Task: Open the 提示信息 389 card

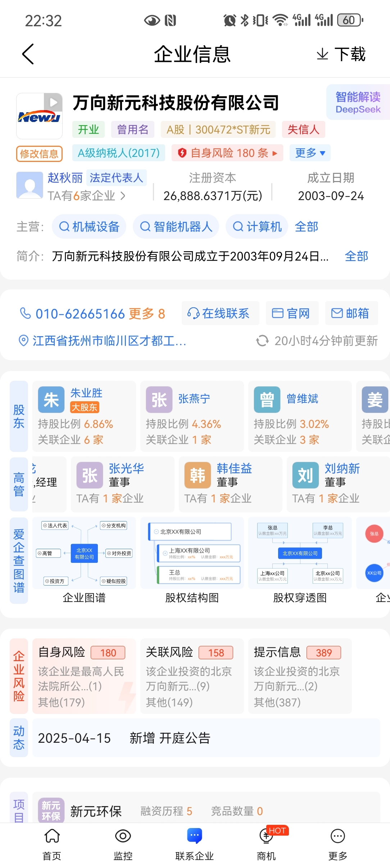Action: (300, 676)
